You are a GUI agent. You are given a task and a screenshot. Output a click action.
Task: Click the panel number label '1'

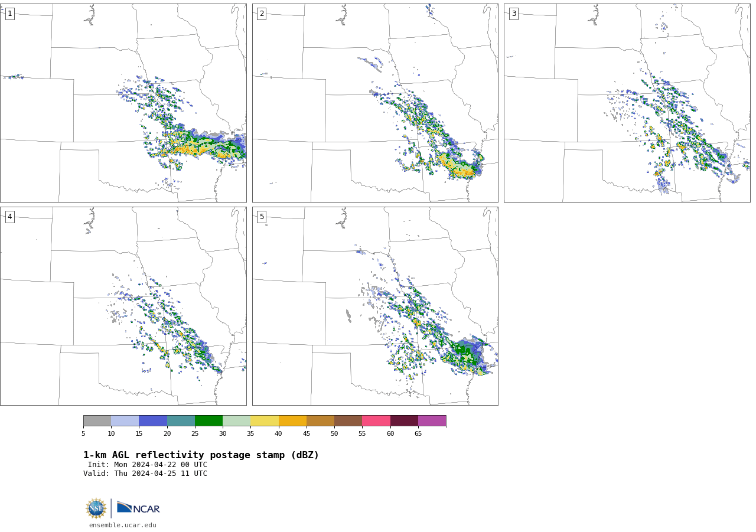pos(9,14)
